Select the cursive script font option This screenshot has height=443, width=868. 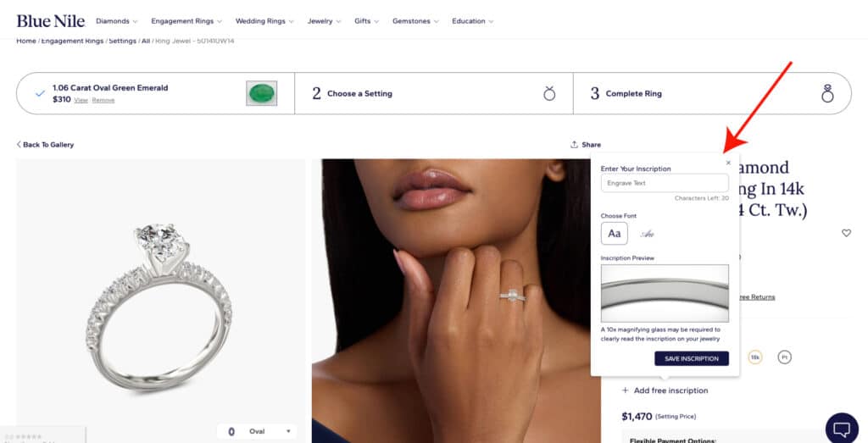[648, 234]
